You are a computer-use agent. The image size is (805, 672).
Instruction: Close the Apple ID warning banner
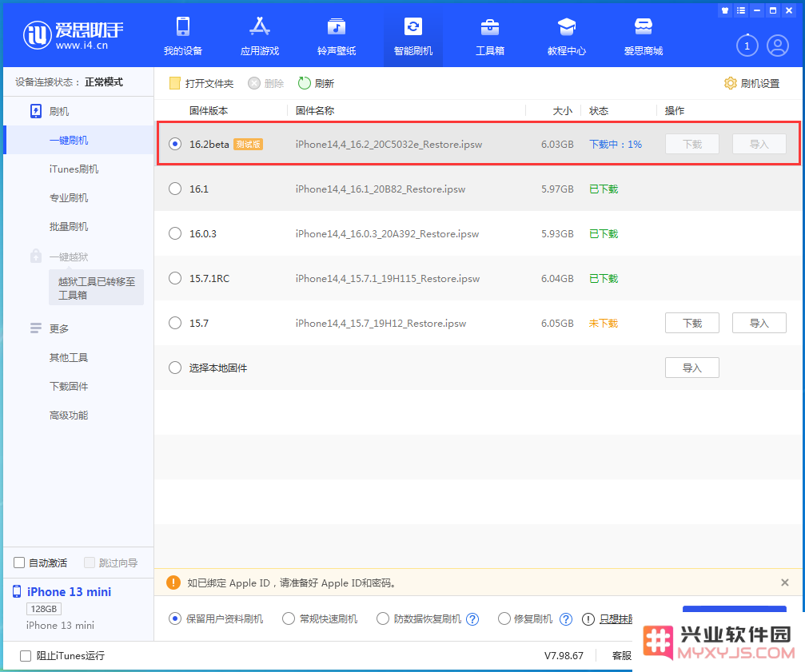[x=784, y=583]
